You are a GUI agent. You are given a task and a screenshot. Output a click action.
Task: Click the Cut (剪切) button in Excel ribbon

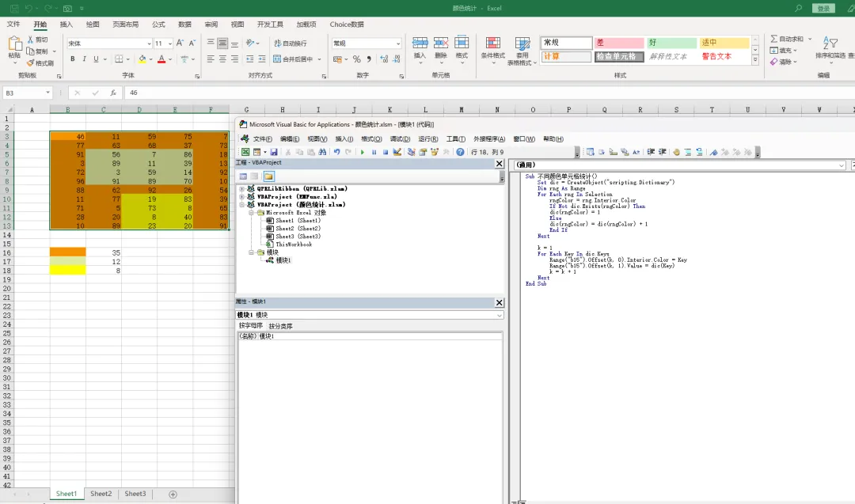[x=38, y=40]
